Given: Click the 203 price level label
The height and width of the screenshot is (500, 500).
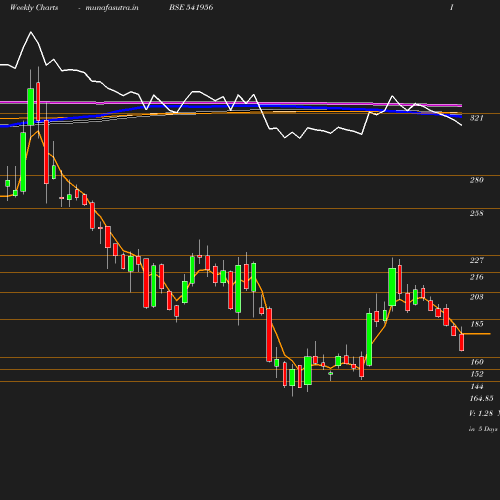Looking at the screenshot, I should pos(477,297).
